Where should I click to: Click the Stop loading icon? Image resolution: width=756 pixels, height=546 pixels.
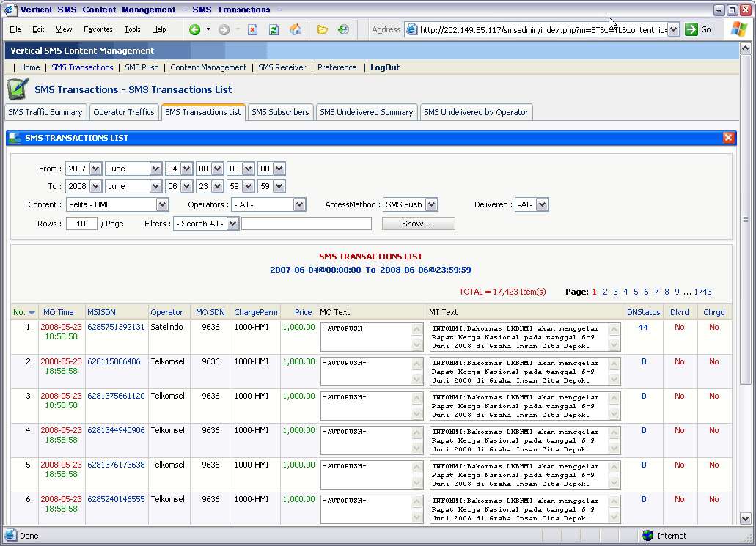click(x=252, y=30)
